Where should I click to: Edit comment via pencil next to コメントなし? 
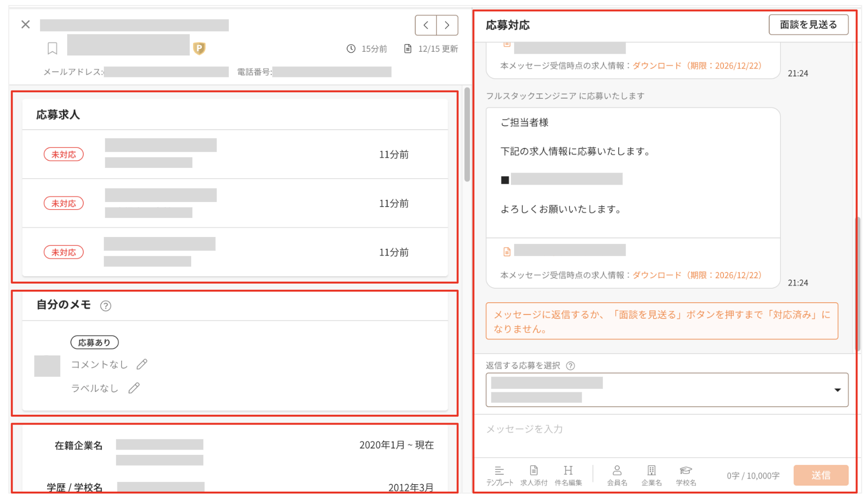coord(142,364)
